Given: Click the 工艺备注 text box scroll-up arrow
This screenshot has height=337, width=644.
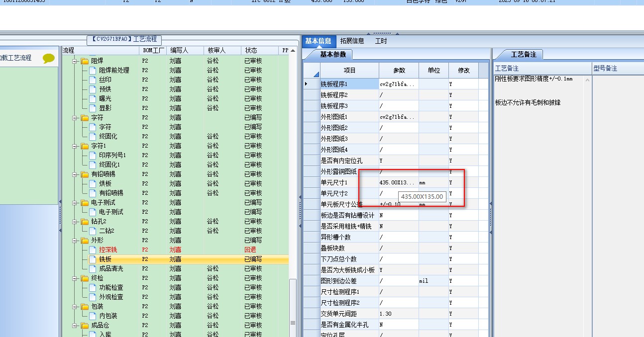Looking at the screenshot, I should [587, 80].
